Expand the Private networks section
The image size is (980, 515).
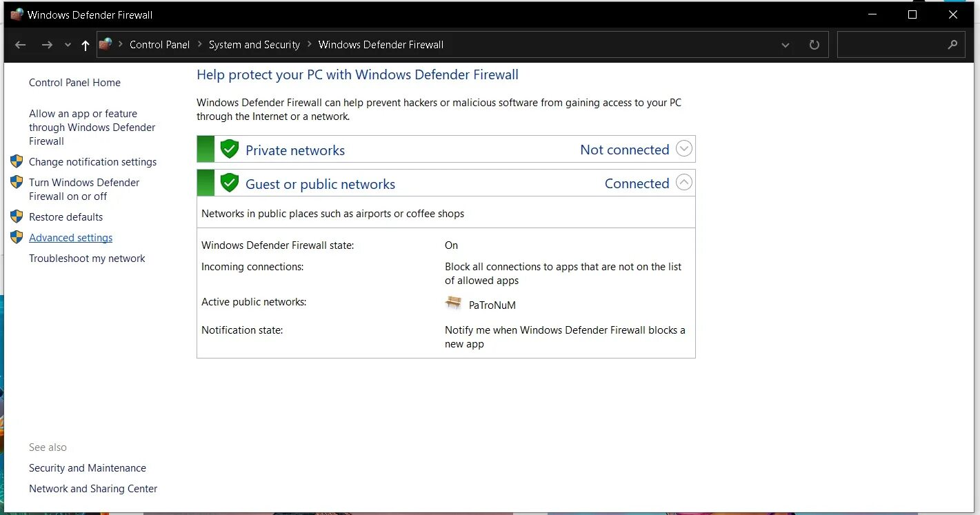[x=683, y=148]
